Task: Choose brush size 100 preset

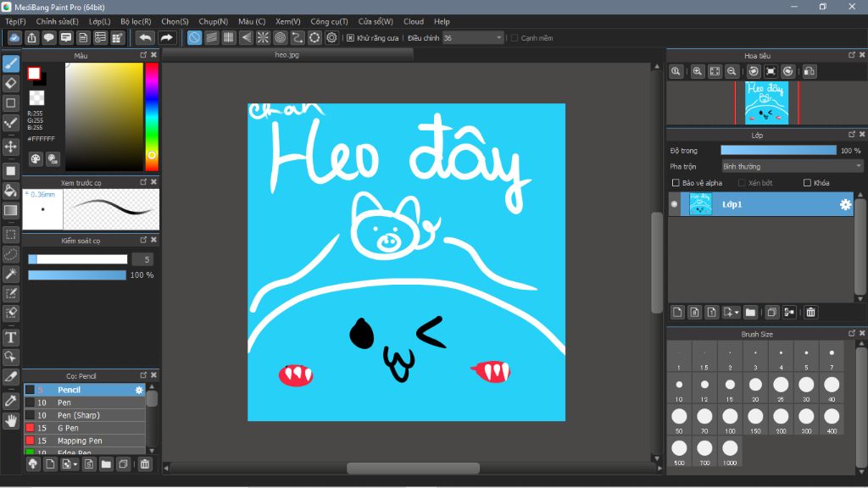Action: pyautogui.click(x=730, y=420)
